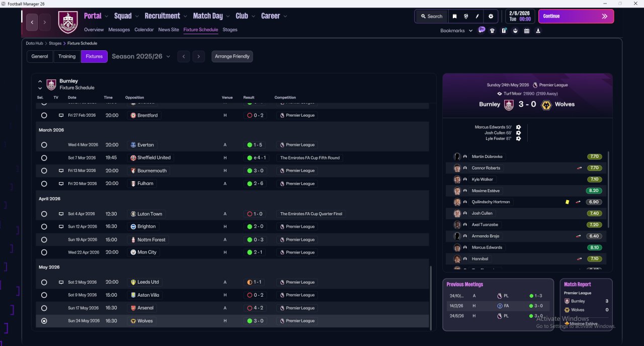Select the Wolves fixture radio button

(x=44, y=321)
